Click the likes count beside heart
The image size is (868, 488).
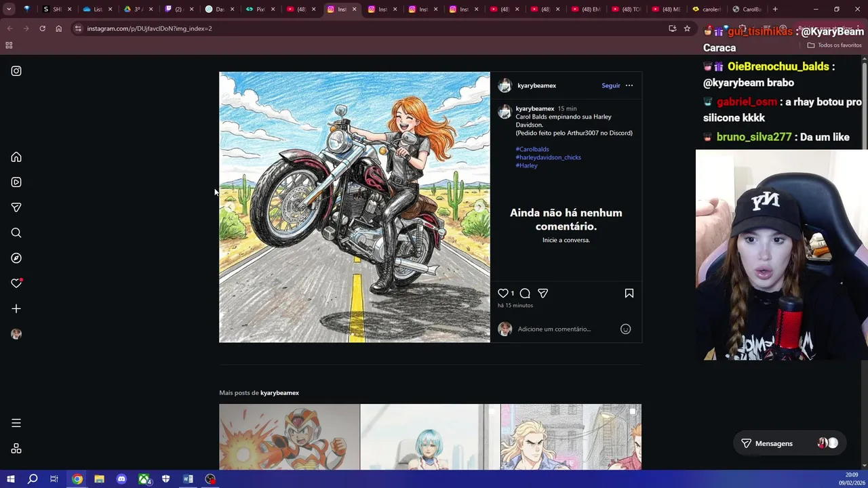click(512, 293)
